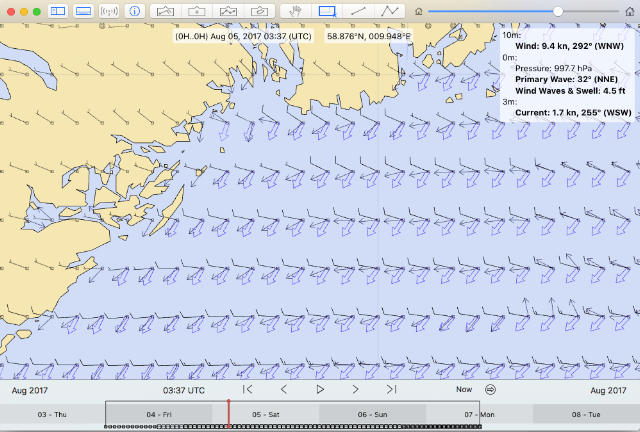Select the wave layer map icon
Screen dimensions: 640x432
point(228,11)
